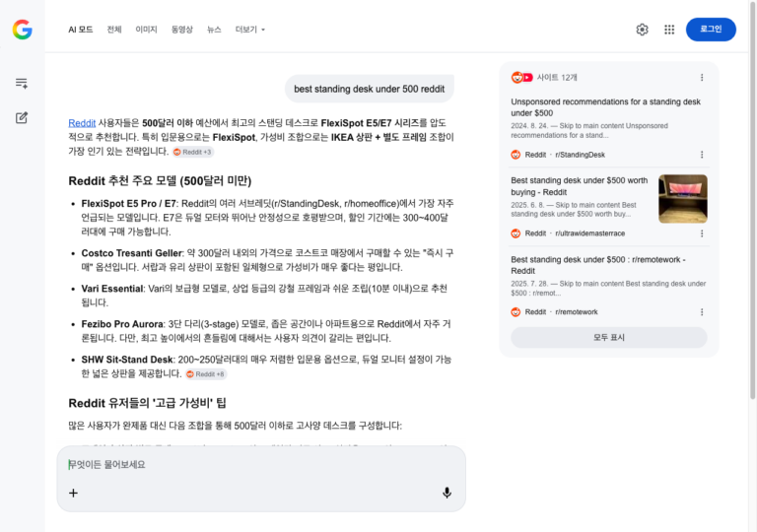Open the Google apps grid

pos(669,30)
